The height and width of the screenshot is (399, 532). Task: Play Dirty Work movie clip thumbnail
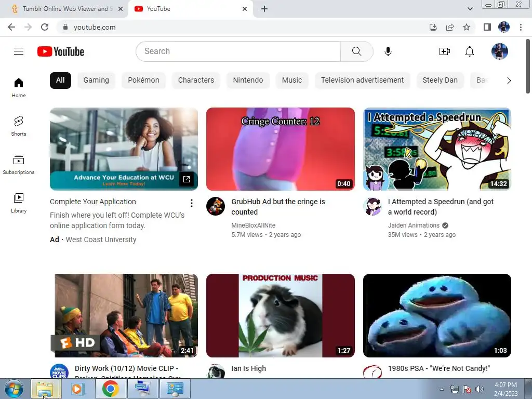pos(124,315)
